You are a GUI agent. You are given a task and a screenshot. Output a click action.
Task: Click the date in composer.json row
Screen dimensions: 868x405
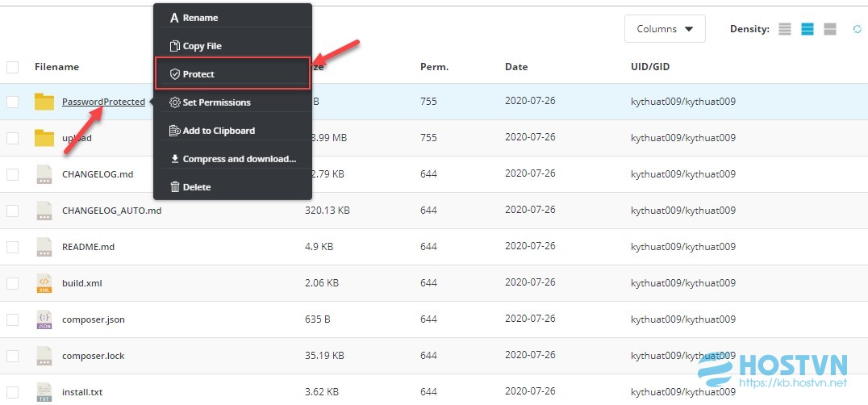click(x=530, y=319)
